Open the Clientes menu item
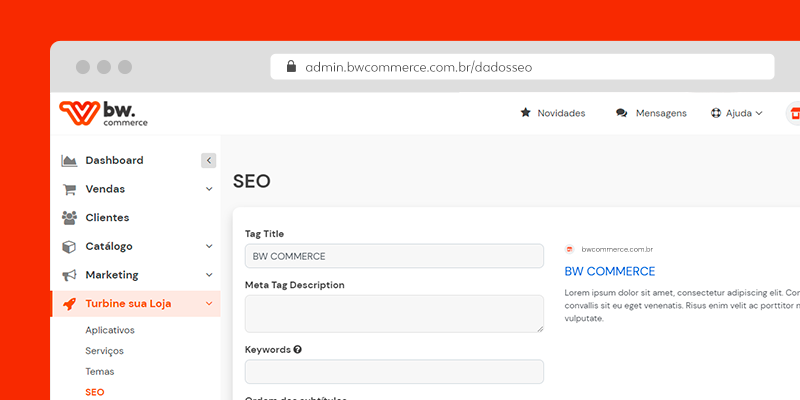Viewport: 800px width, 400px height. 107,218
